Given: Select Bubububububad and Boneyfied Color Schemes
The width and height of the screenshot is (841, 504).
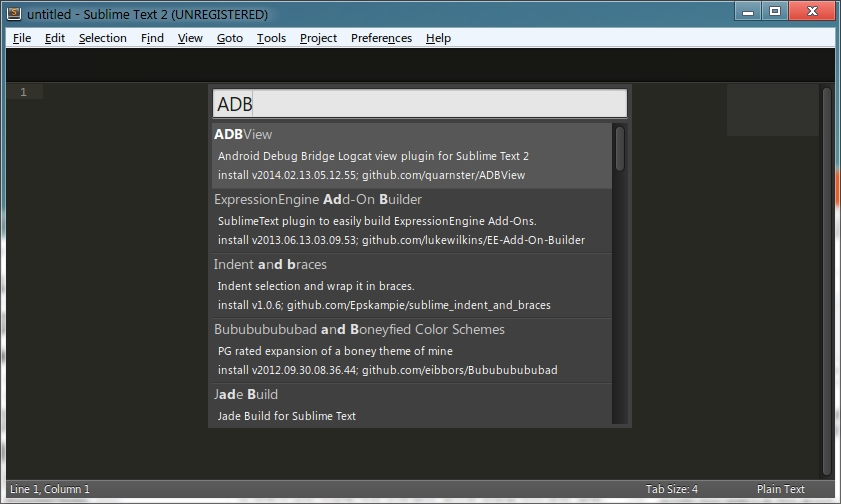Looking at the screenshot, I should [x=412, y=350].
